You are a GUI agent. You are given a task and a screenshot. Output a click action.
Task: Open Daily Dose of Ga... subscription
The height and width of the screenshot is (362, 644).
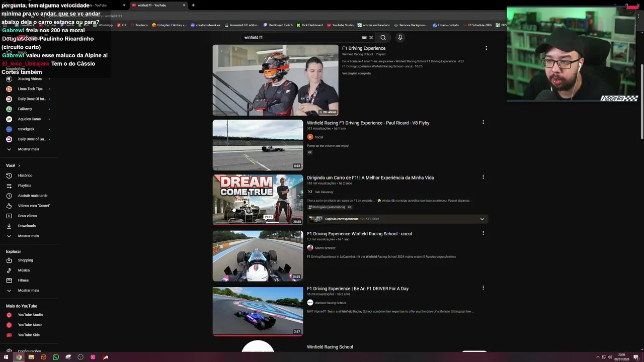coord(32,139)
